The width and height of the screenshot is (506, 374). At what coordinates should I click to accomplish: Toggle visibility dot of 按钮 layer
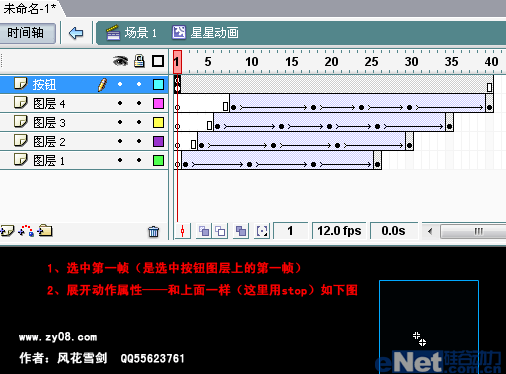120,84
